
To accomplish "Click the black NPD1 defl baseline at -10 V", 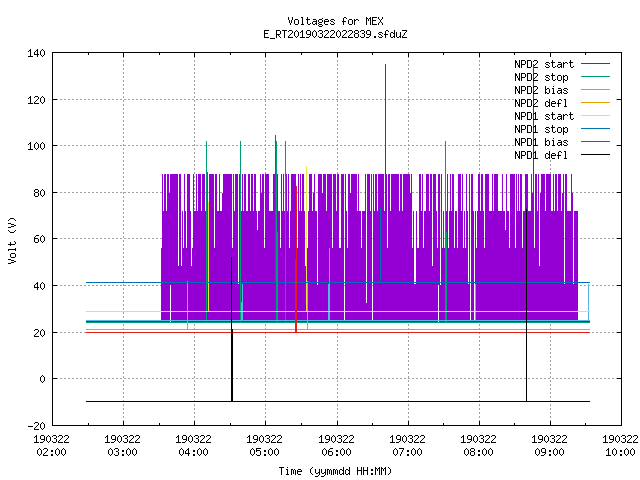I will click(x=338, y=402).
